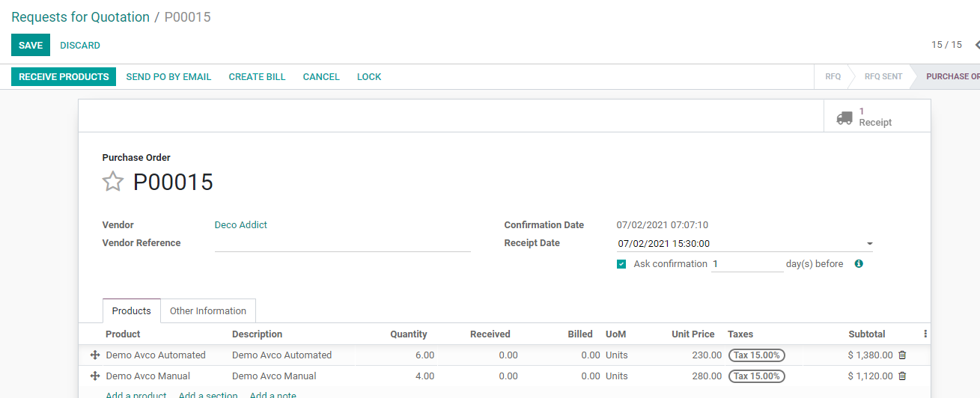Click the Vendor Reference input field
Image resolution: width=980 pixels, height=398 pixels.
(x=342, y=244)
